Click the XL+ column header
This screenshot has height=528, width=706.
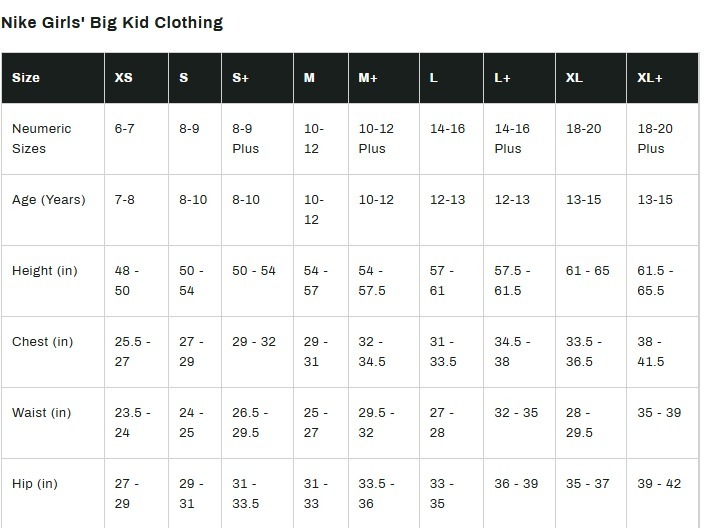[x=650, y=78]
